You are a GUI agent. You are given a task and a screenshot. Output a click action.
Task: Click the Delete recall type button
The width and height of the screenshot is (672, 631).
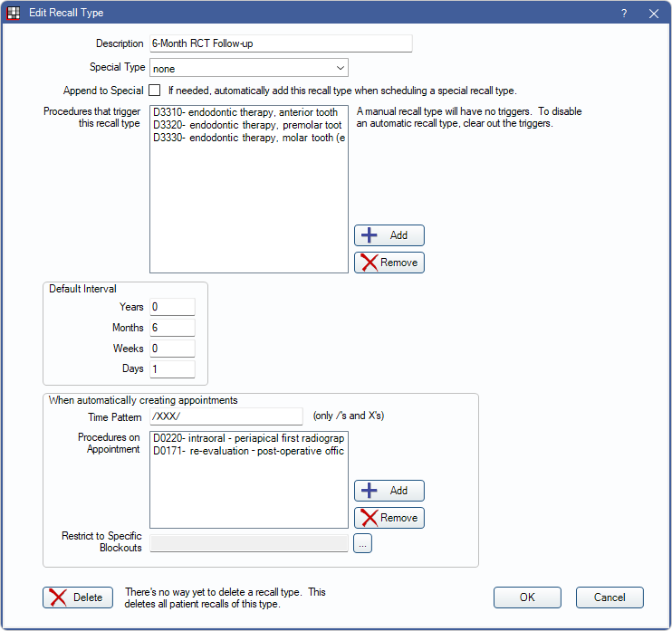click(77, 598)
